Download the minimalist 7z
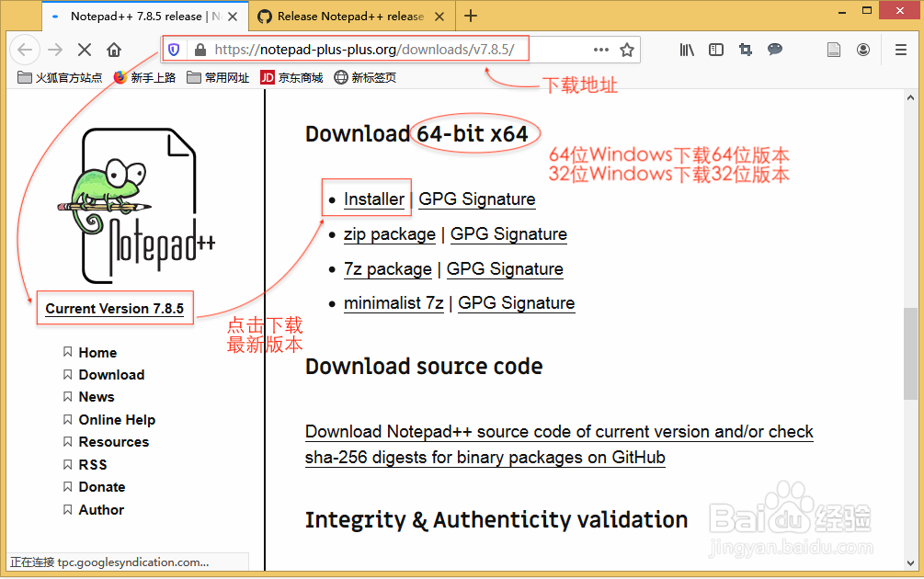The height and width of the screenshot is (579, 924). pos(394,303)
